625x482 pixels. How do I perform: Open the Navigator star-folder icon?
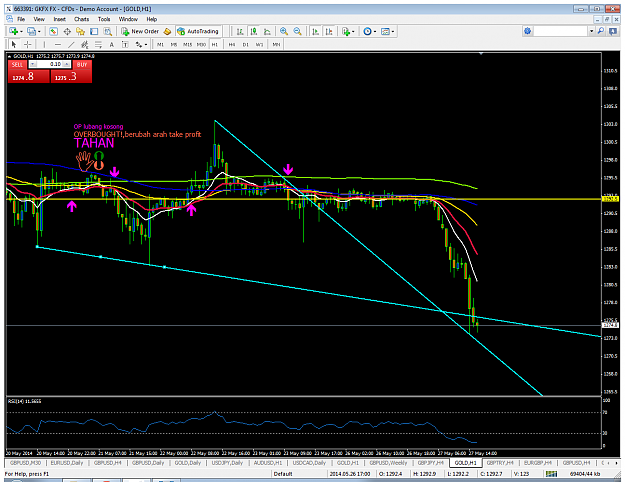81,31
